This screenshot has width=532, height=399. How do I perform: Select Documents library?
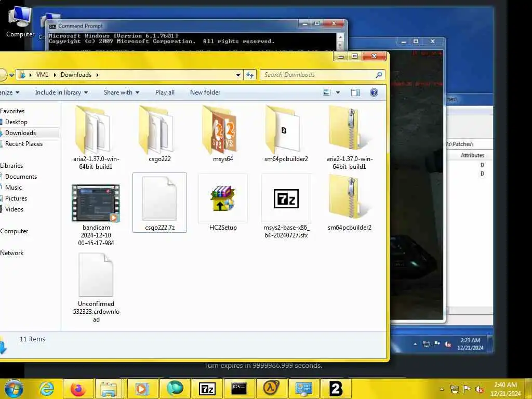(21, 177)
